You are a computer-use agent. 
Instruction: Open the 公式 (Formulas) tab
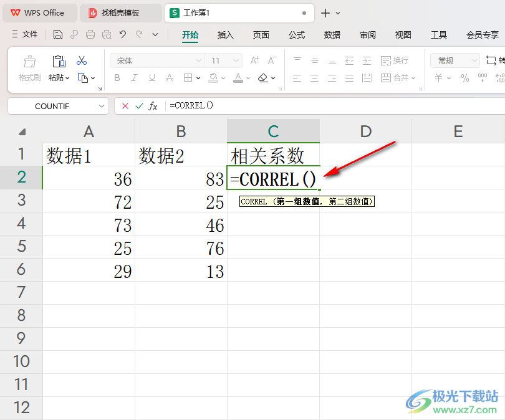[297, 34]
